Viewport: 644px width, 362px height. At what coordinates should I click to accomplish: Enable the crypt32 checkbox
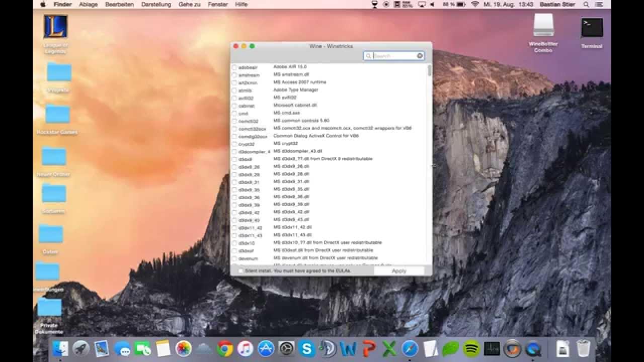tap(234, 144)
